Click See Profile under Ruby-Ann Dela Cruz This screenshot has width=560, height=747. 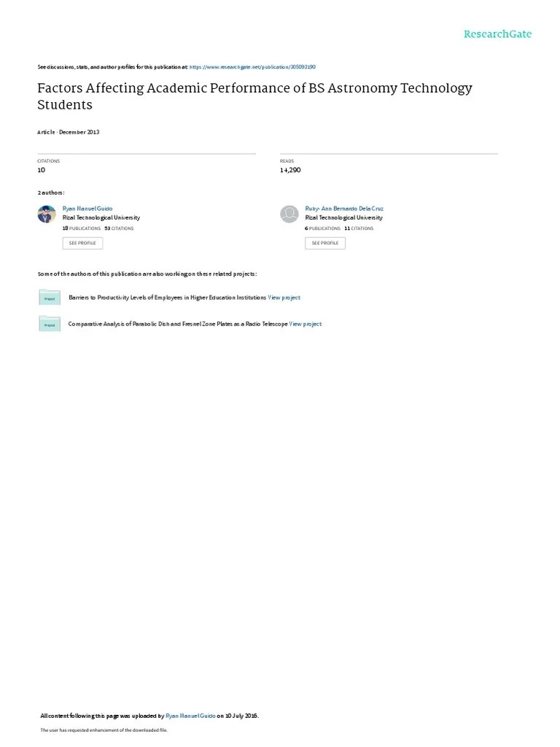325,243
